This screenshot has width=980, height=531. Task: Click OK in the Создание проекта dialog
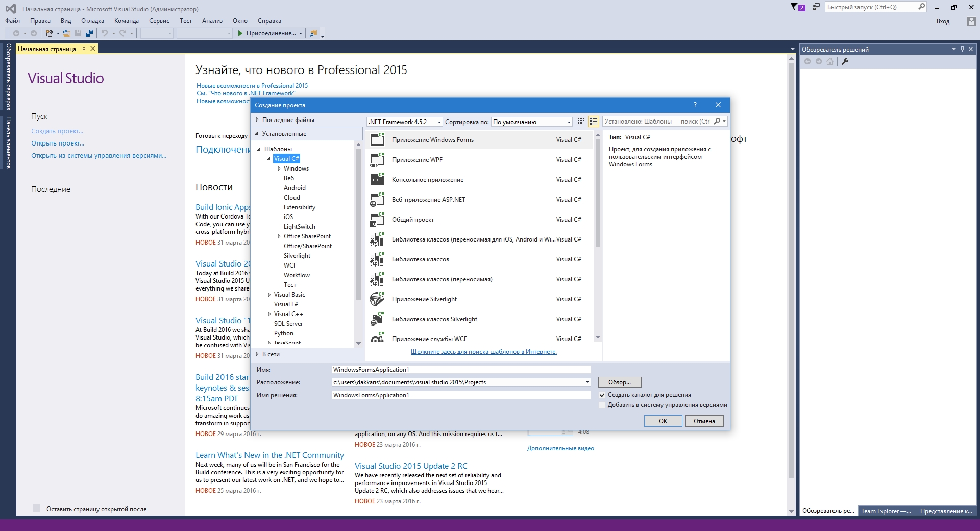click(x=663, y=421)
